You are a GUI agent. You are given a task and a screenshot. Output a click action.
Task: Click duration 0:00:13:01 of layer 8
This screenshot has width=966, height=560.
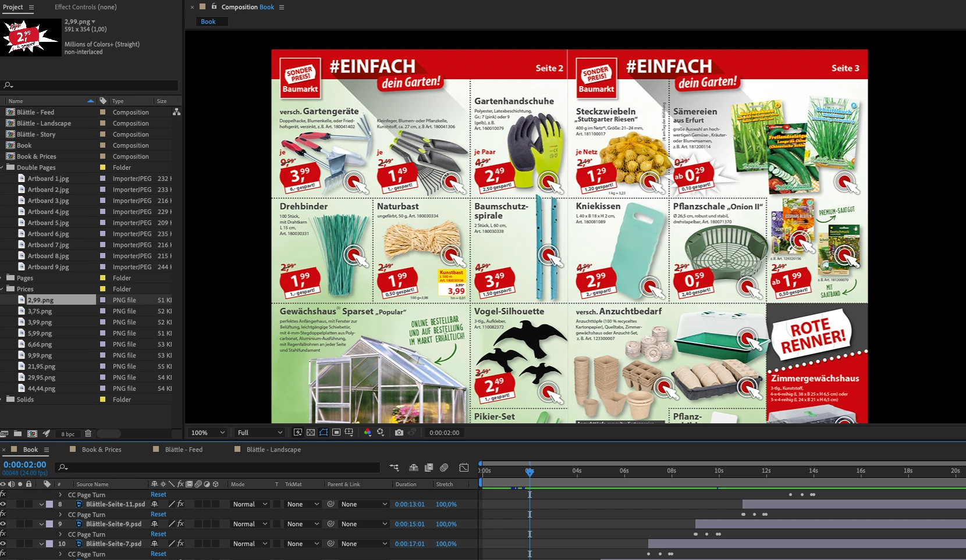click(x=410, y=504)
